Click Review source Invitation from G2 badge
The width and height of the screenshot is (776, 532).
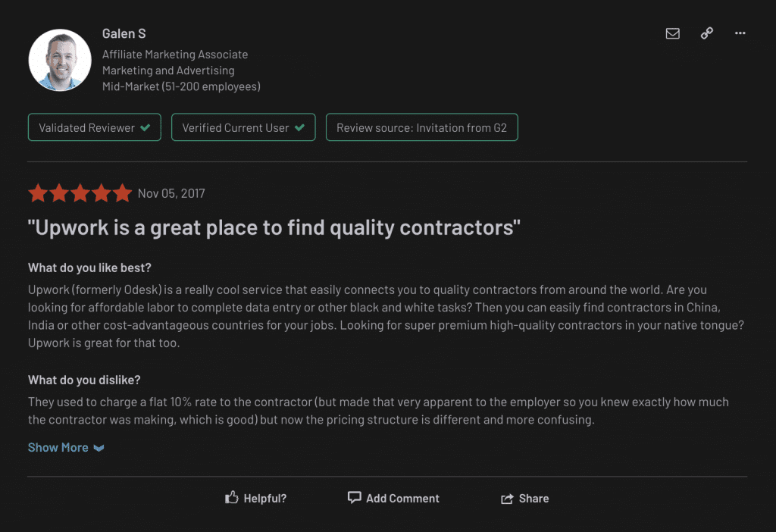[x=421, y=128]
